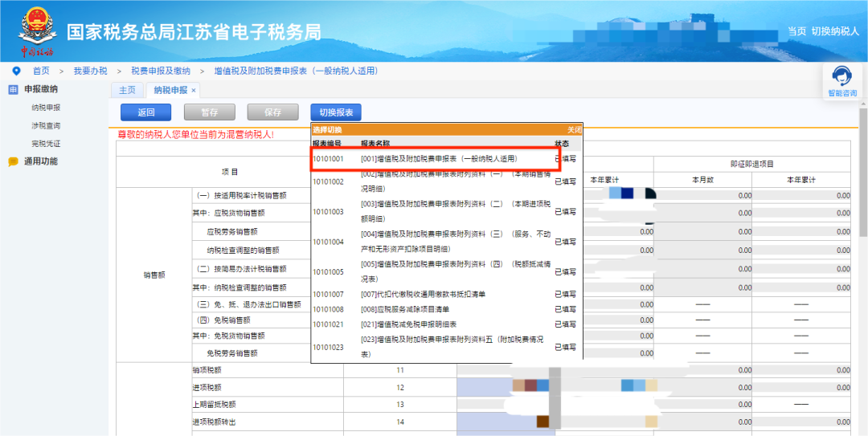Click 切换纳税人 in header
The width and height of the screenshot is (868, 436).
(x=835, y=31)
